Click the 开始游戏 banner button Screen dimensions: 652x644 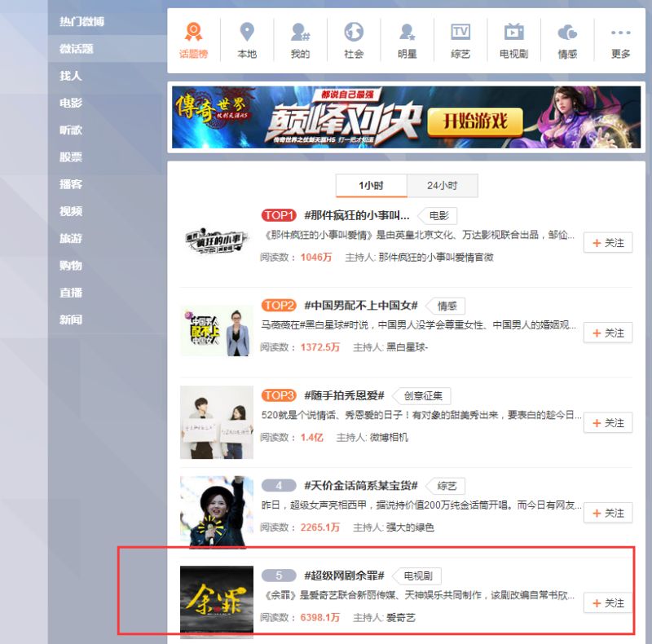pyautogui.click(x=474, y=121)
